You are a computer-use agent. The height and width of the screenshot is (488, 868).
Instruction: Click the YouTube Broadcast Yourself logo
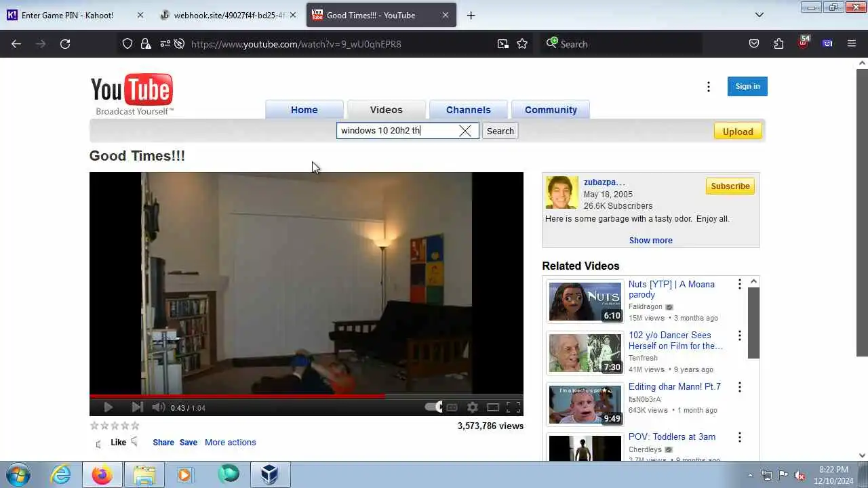click(132, 94)
